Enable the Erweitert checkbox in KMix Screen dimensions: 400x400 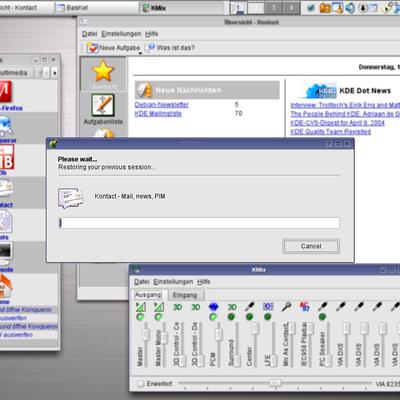(x=141, y=384)
